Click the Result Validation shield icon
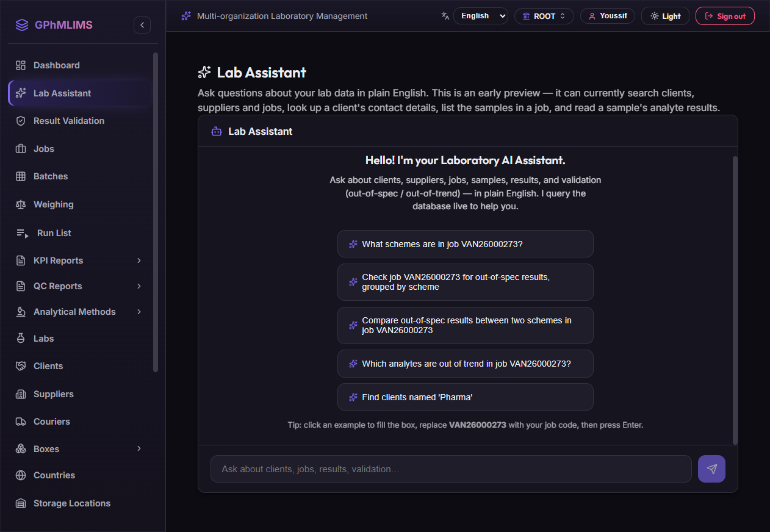Image resolution: width=770 pixels, height=532 pixels. 21,121
